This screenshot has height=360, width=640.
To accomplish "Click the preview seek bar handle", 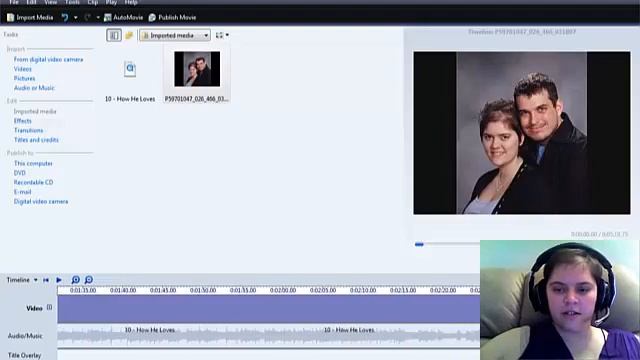I will (x=419, y=244).
